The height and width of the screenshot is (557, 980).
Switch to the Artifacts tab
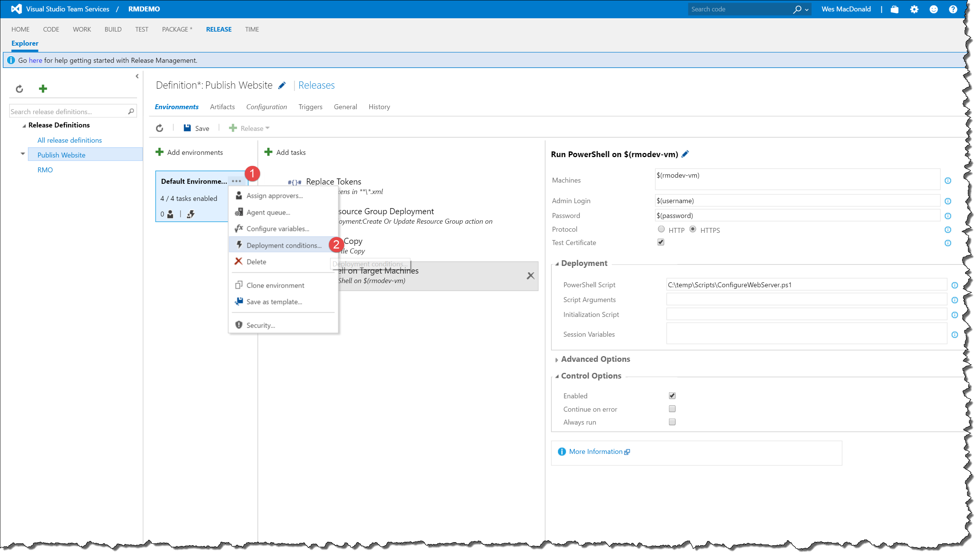(222, 107)
